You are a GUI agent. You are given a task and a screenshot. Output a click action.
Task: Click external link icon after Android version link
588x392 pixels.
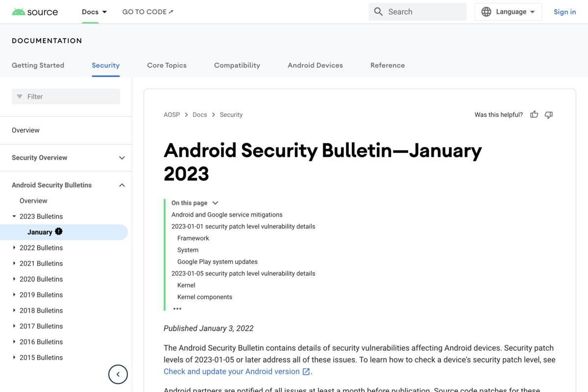pos(306,371)
